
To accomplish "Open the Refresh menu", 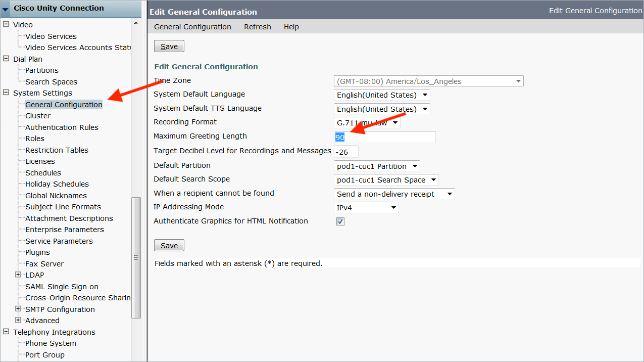I will click(x=258, y=27).
